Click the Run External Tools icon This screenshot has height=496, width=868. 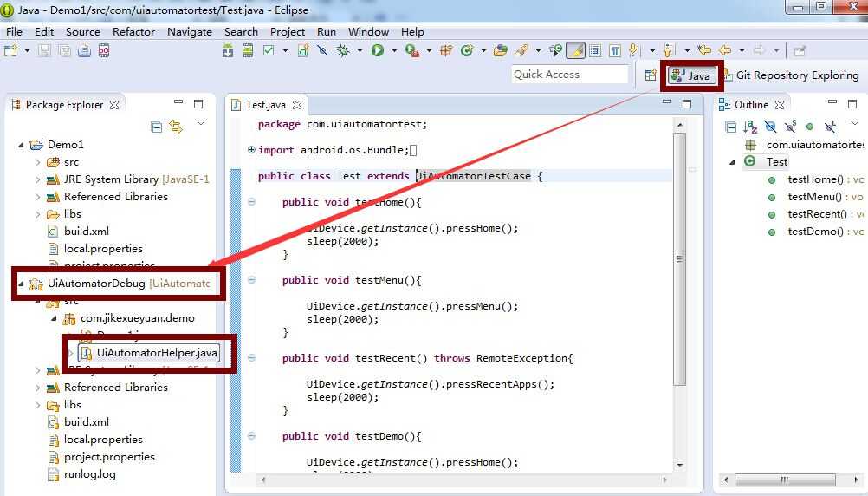[411, 51]
